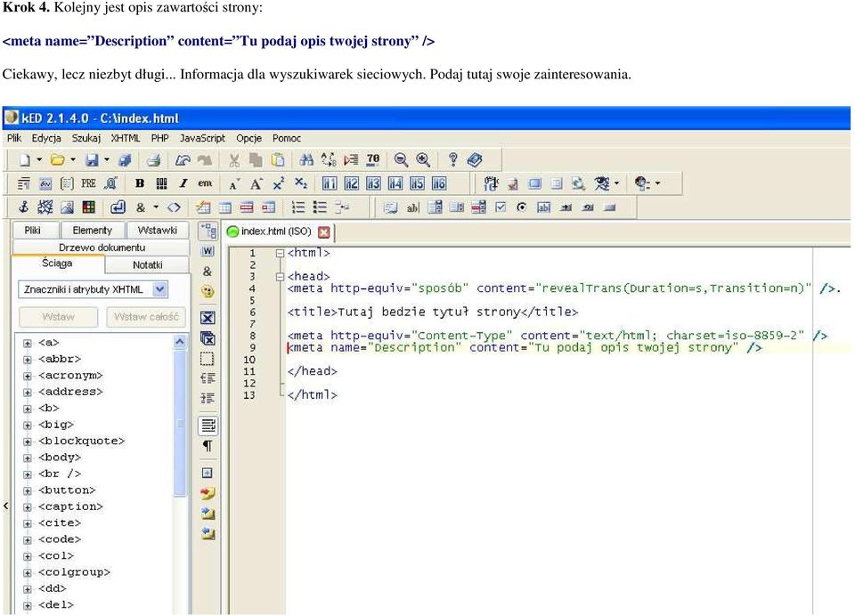The image size is (855, 616).
Task: Open the XHTML menu
Action: pos(126,139)
